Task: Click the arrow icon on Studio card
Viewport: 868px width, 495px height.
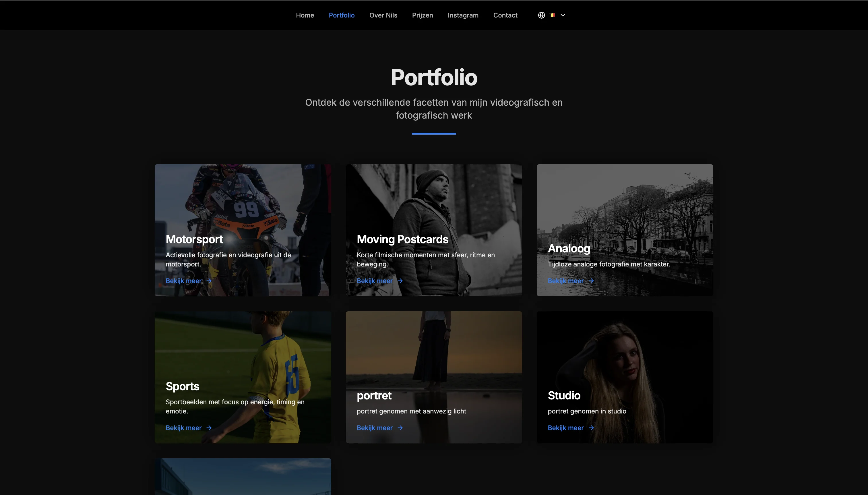Action: pyautogui.click(x=591, y=428)
